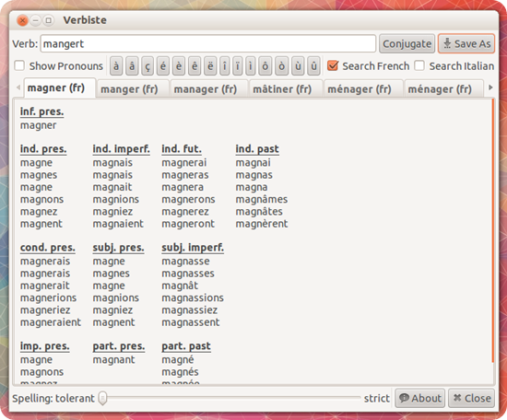Insert the â accented letter
Image resolution: width=507 pixels, height=420 pixels.
tap(132, 66)
